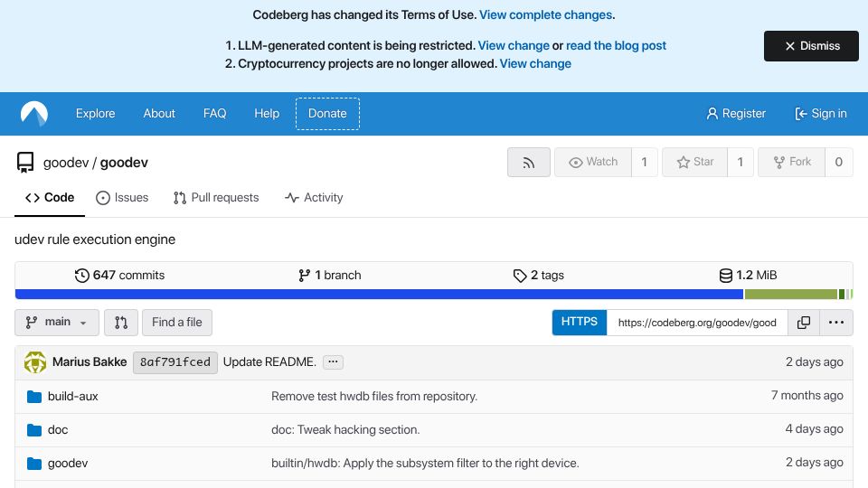Open Marius Bakke author name

pyautogui.click(x=90, y=361)
